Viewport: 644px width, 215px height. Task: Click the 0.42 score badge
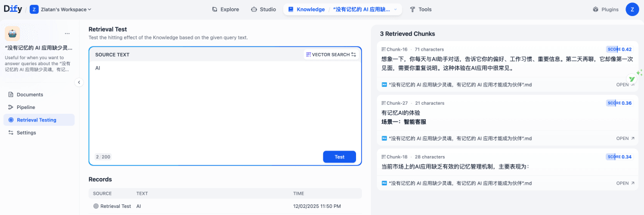pos(619,49)
